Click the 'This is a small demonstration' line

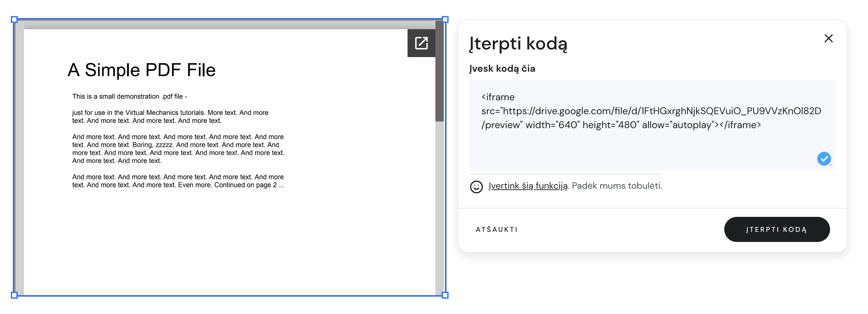pos(129,96)
